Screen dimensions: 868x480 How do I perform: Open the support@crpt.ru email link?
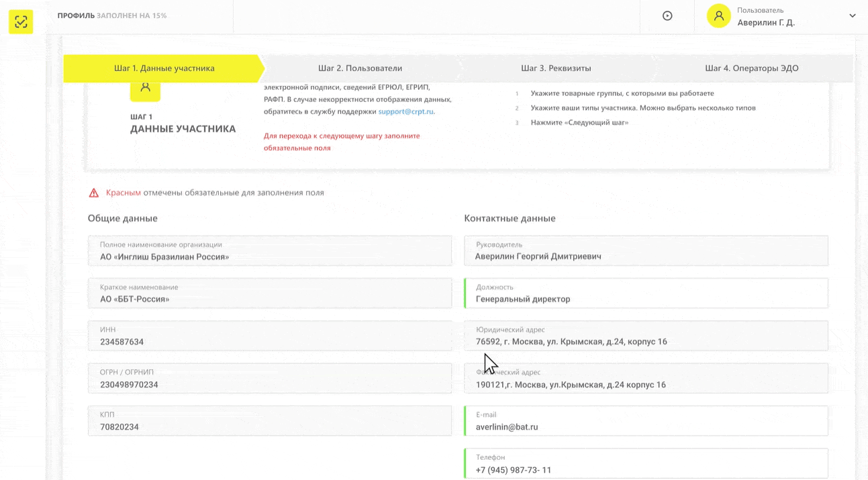click(x=405, y=111)
